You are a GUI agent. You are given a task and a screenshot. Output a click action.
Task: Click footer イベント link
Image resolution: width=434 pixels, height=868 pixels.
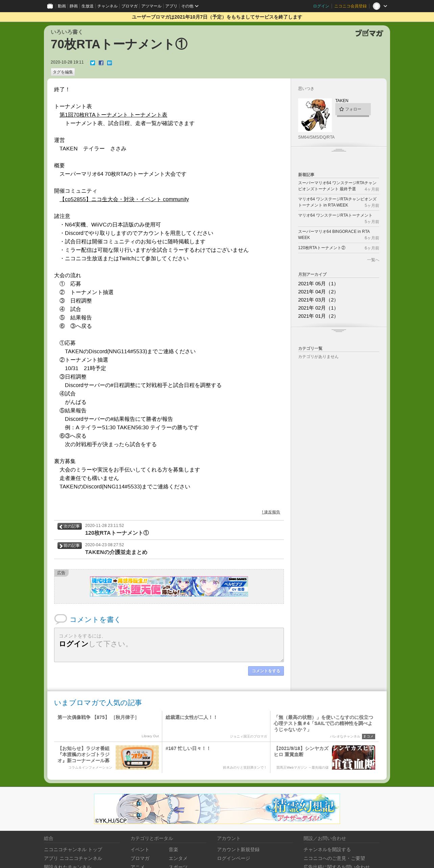click(x=140, y=849)
